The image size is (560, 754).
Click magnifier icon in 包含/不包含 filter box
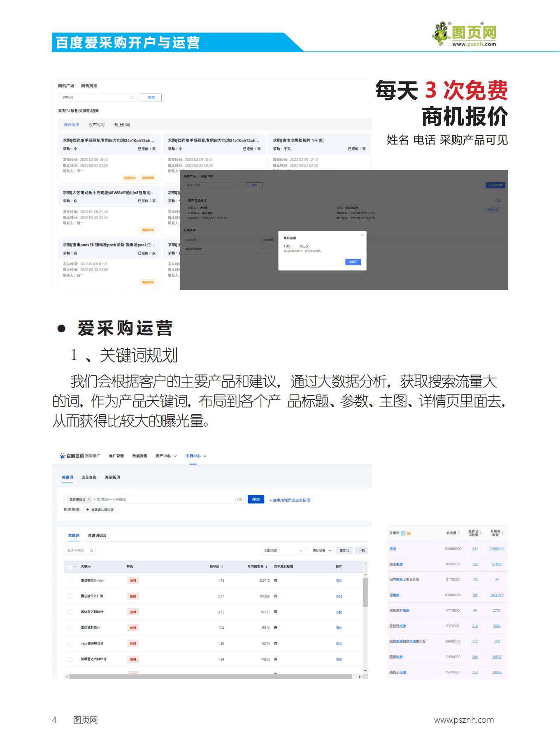91,550
